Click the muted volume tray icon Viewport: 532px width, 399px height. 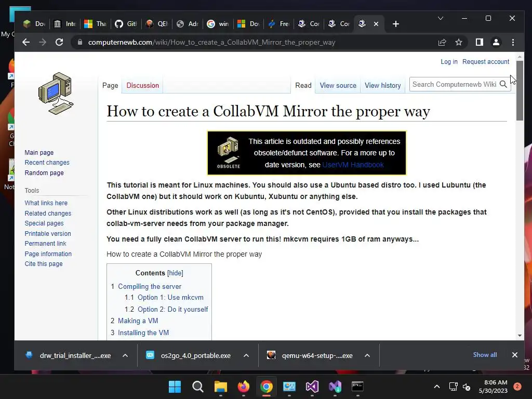pos(467,387)
